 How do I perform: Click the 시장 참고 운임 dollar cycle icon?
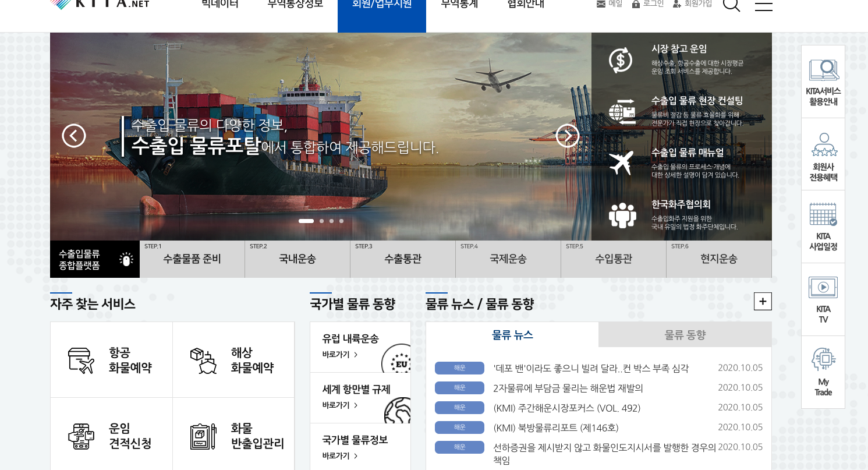tap(621, 61)
